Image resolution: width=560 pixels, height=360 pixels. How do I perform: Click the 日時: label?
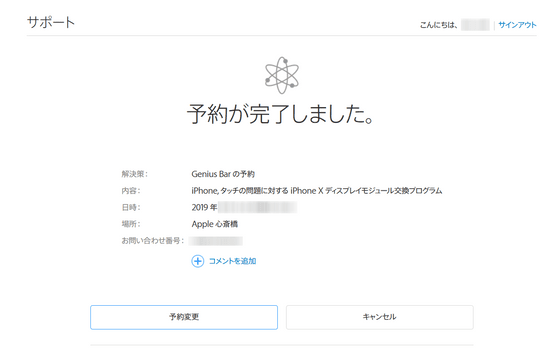131,208
